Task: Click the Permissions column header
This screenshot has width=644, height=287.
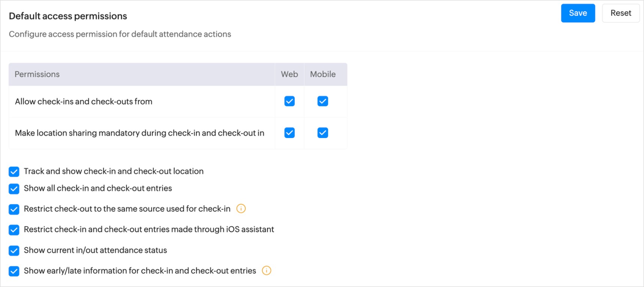Action: pyautogui.click(x=37, y=74)
